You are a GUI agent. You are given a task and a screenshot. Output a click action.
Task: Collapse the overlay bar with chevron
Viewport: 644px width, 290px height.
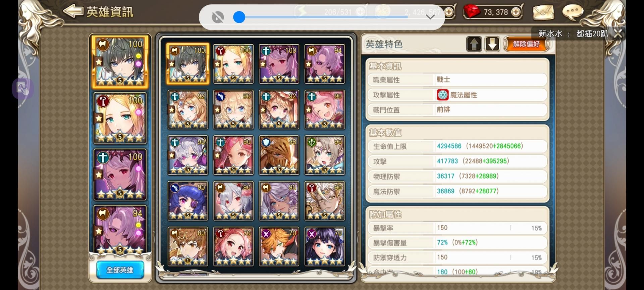coord(430,17)
